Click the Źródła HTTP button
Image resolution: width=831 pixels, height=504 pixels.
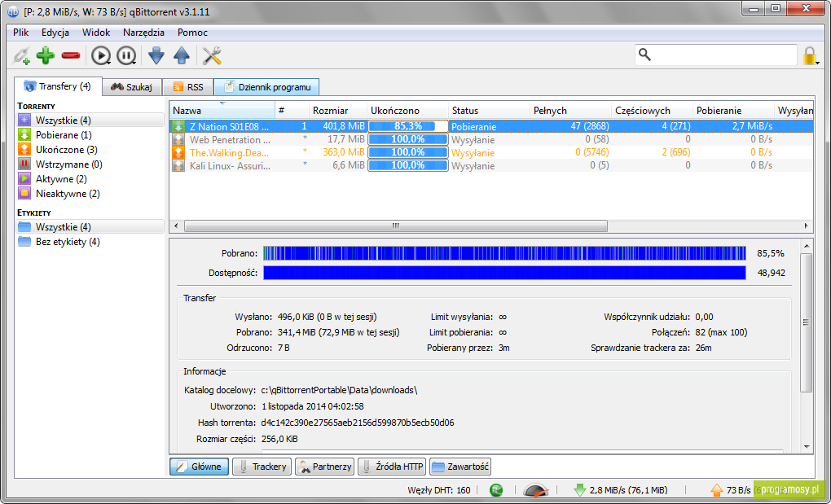tap(392, 467)
